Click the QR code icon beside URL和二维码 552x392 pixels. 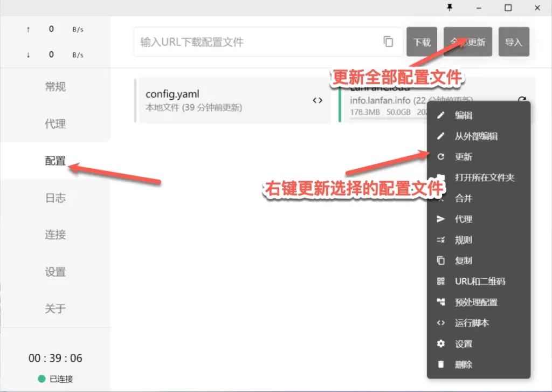pyautogui.click(x=440, y=281)
